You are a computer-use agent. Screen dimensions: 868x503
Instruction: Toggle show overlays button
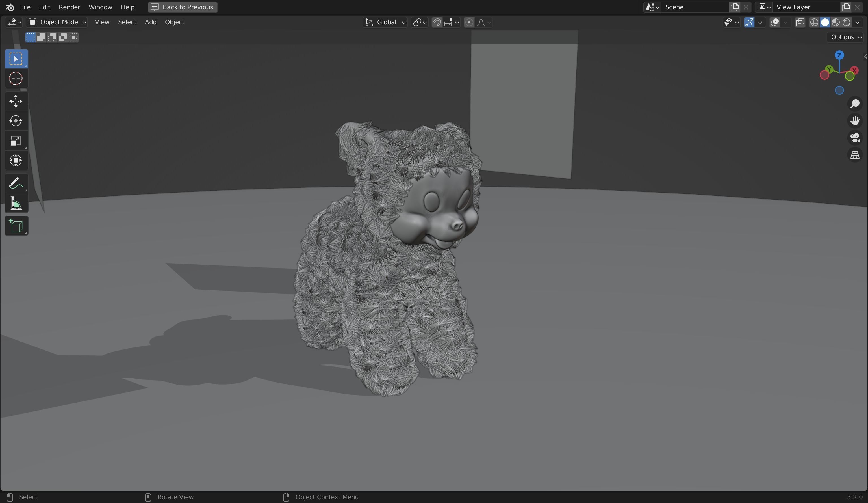775,22
